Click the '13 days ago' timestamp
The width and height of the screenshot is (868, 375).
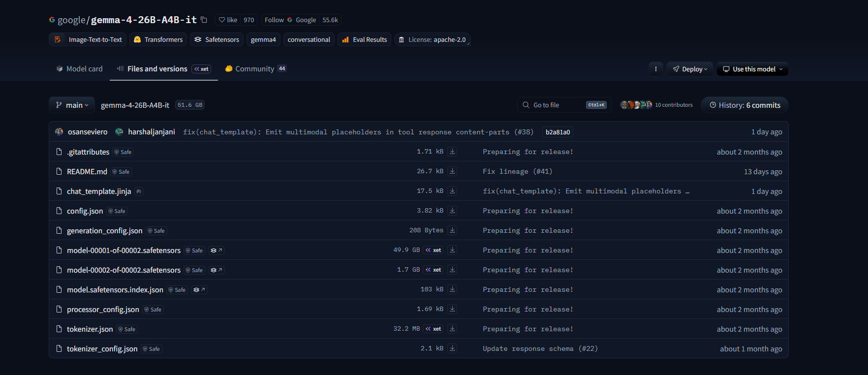pyautogui.click(x=763, y=172)
